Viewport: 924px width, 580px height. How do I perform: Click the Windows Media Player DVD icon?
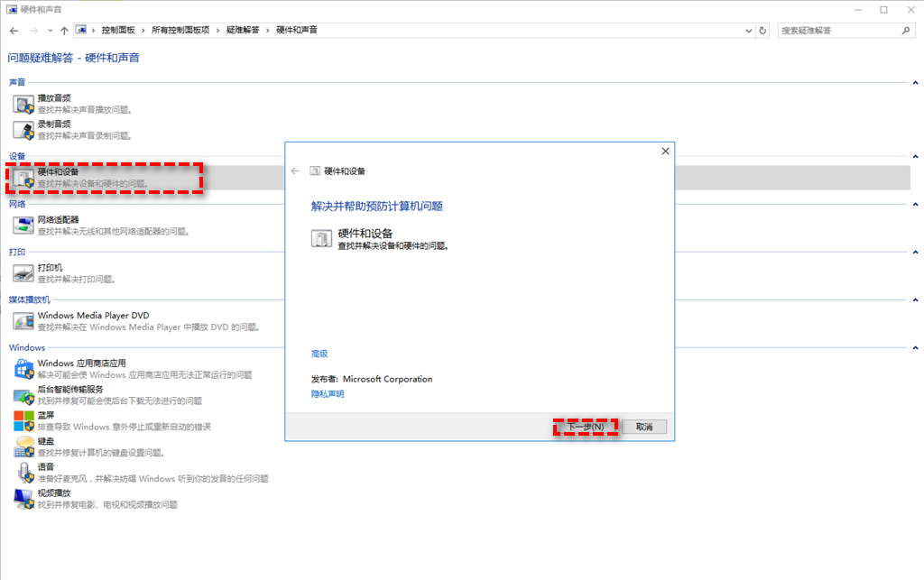[23, 321]
